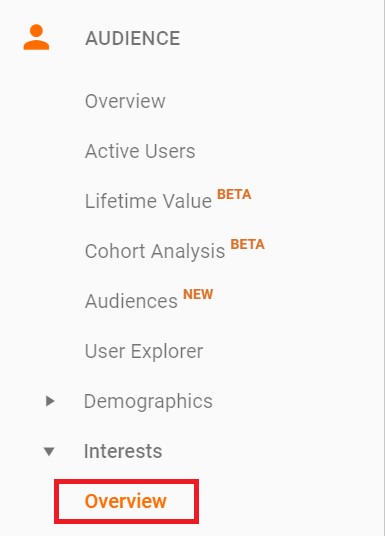Open the User Explorer report
Image resolution: width=385 pixels, height=536 pixels.
(x=144, y=351)
